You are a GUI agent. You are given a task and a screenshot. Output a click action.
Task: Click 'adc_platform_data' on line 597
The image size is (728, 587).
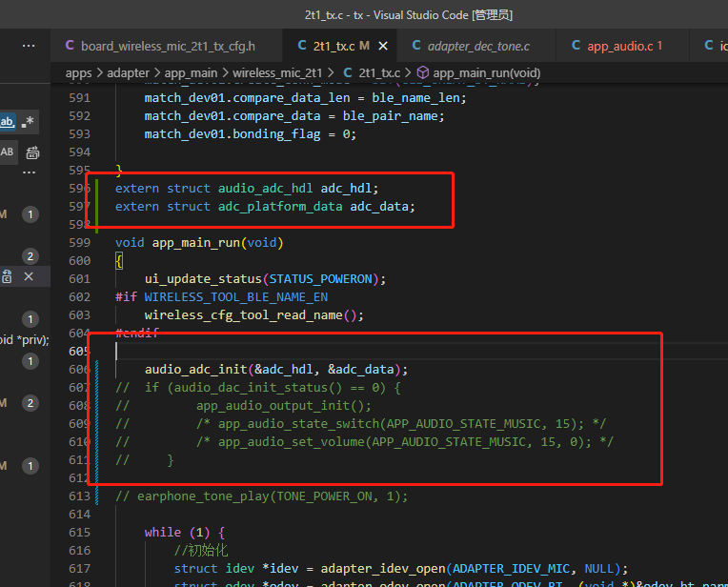click(x=280, y=207)
